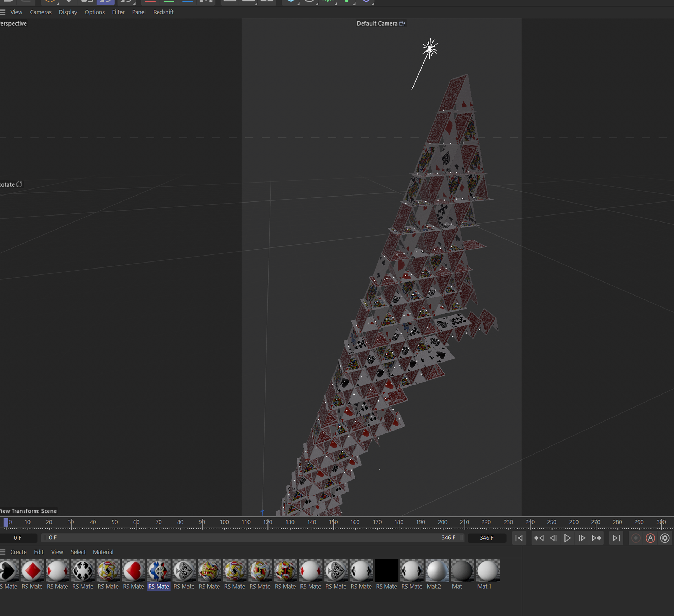Select the black ornate pattern material
This screenshot has height=616, width=674.
83,571
